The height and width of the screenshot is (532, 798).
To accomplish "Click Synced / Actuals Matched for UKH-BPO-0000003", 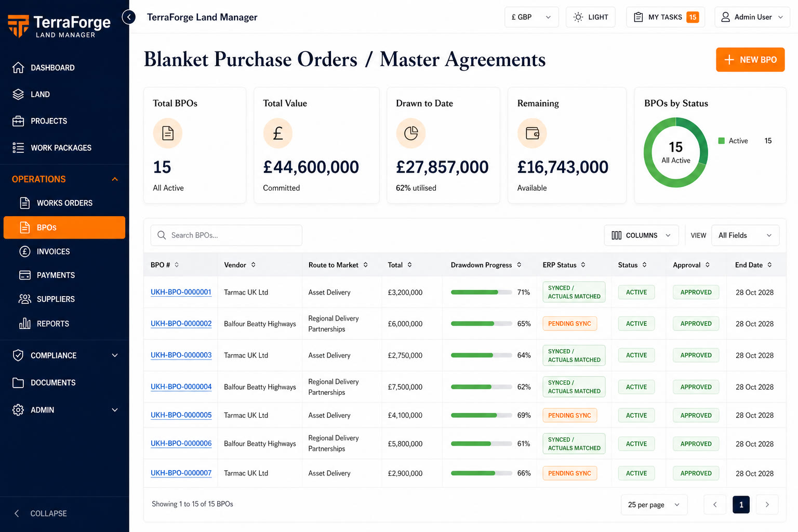I will pos(574,355).
